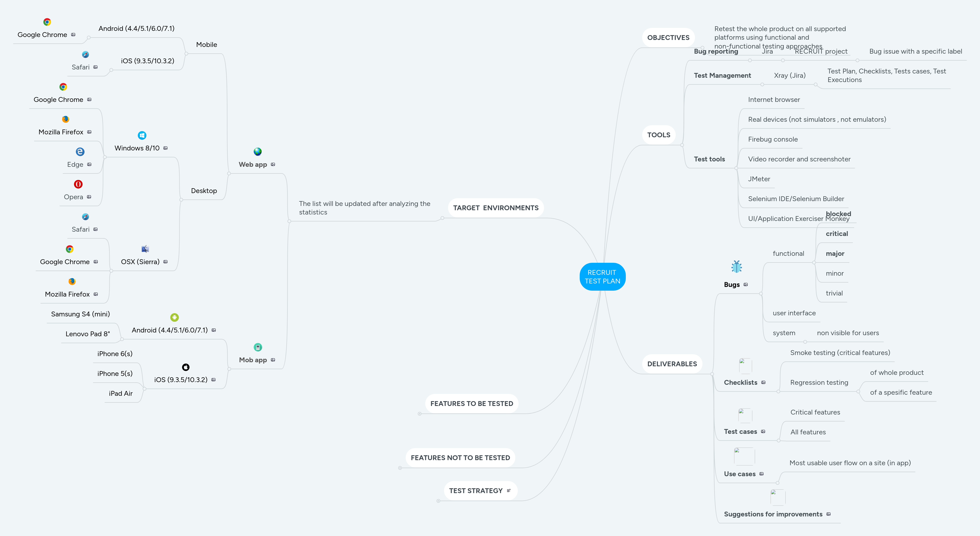Select the OBJECTIVES topic node
This screenshot has width=980, height=536.
(668, 38)
